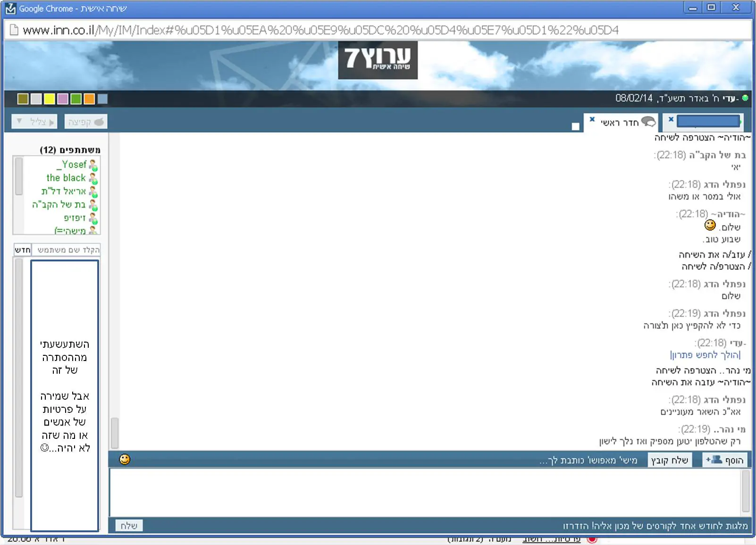The width and height of the screenshot is (756, 545).
Task: Click the message text input area
Action: pos(425,492)
